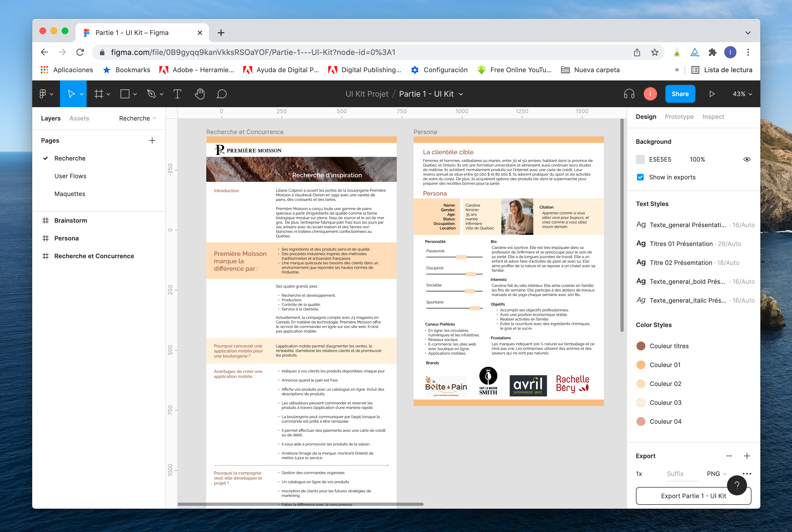Open the Figma main menu icon

(43, 94)
